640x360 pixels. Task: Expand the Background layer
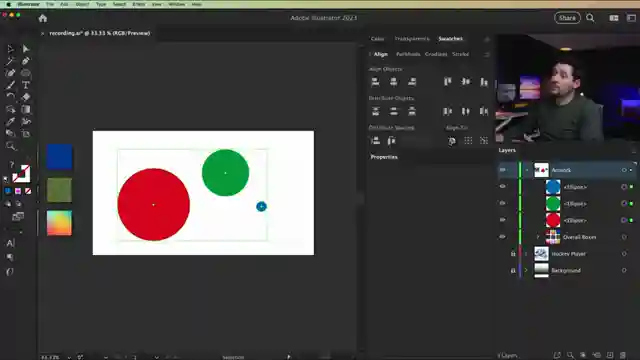[x=527, y=270]
